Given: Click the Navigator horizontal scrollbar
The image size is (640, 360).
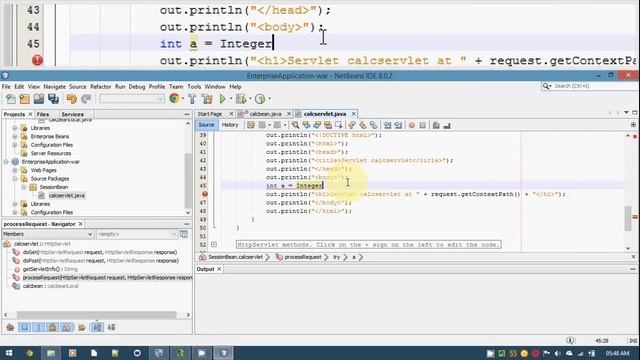Looking at the screenshot, I should click(97, 315).
